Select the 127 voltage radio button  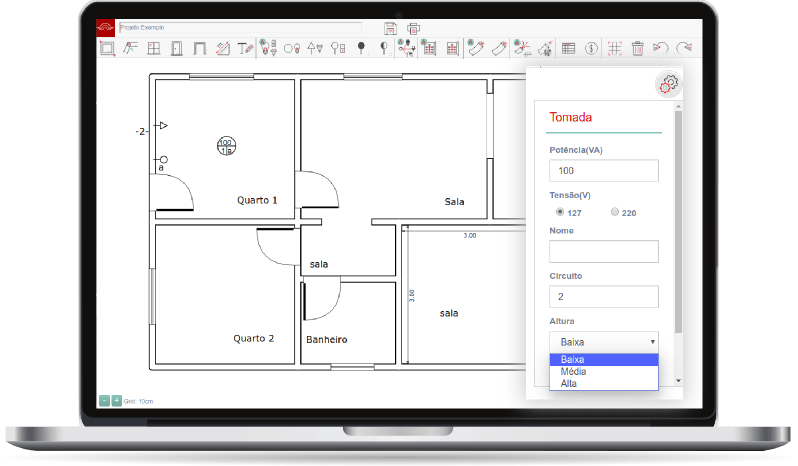tap(560, 212)
